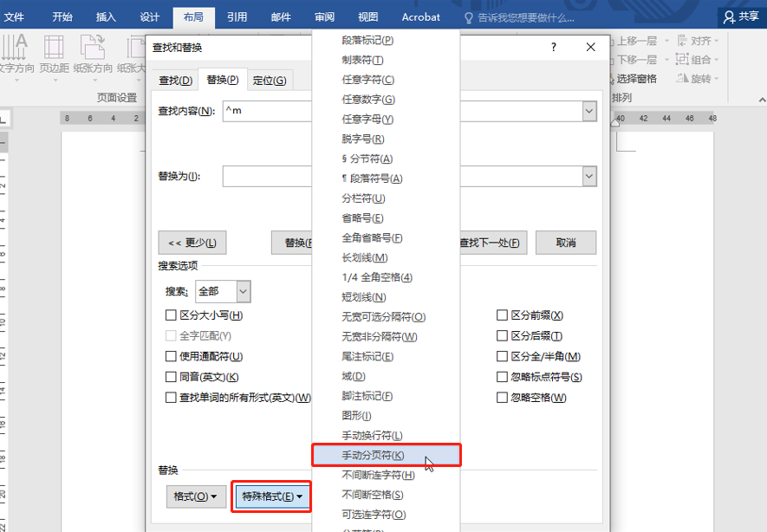This screenshot has width=767, height=532.
Task: Toggle the 忽略空格 checkbox
Action: 502,398
